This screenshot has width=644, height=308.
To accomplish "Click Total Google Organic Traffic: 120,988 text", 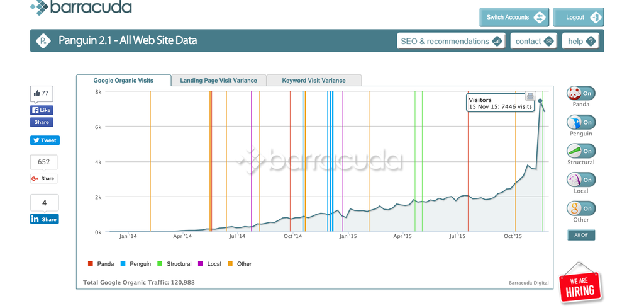I will pyautogui.click(x=139, y=283).
